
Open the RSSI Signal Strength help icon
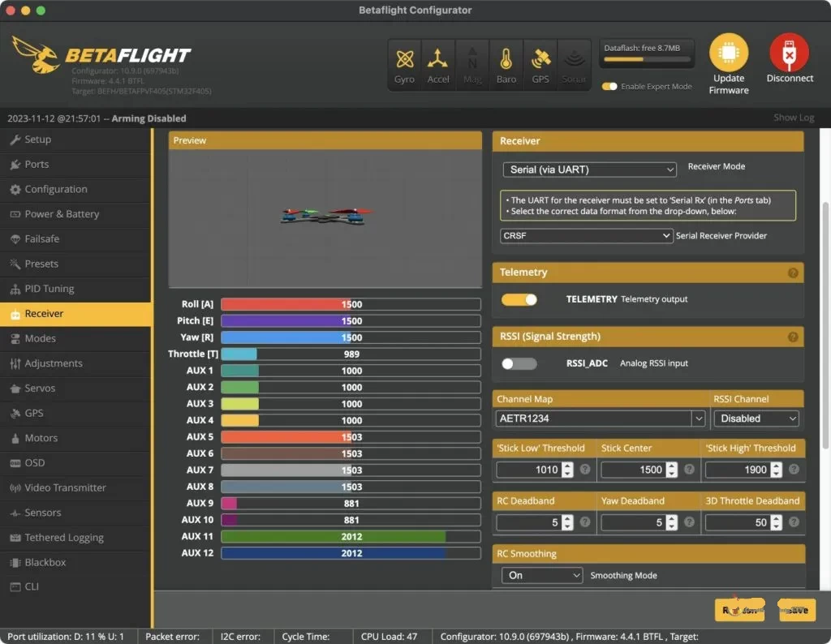[x=793, y=337]
